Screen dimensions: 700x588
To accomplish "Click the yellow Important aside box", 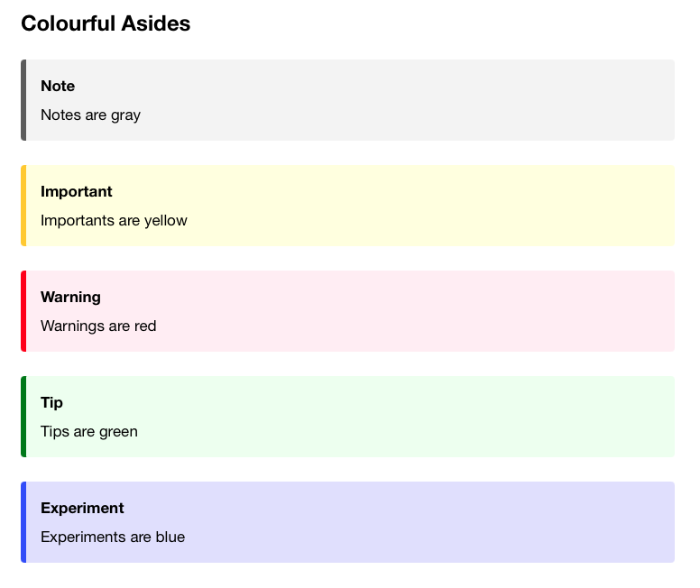I will pyautogui.click(x=348, y=206).
